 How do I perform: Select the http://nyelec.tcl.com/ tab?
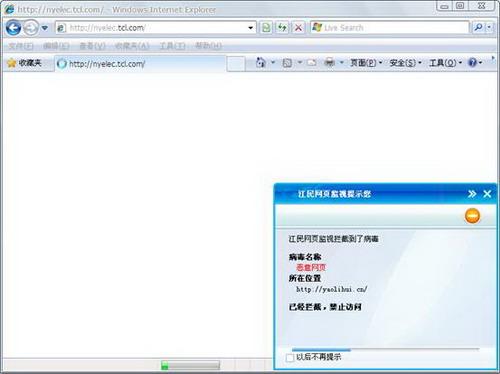click(x=140, y=64)
